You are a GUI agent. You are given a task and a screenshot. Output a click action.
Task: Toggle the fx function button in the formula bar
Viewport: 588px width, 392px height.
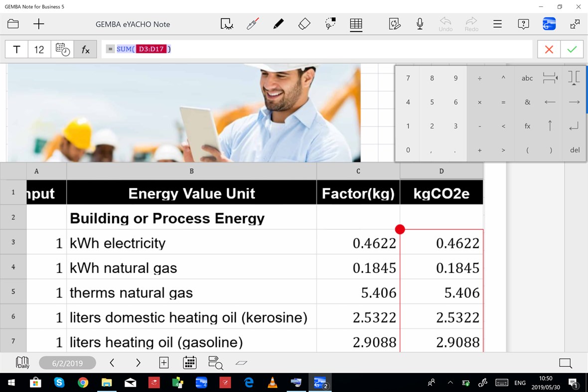pyautogui.click(x=86, y=49)
